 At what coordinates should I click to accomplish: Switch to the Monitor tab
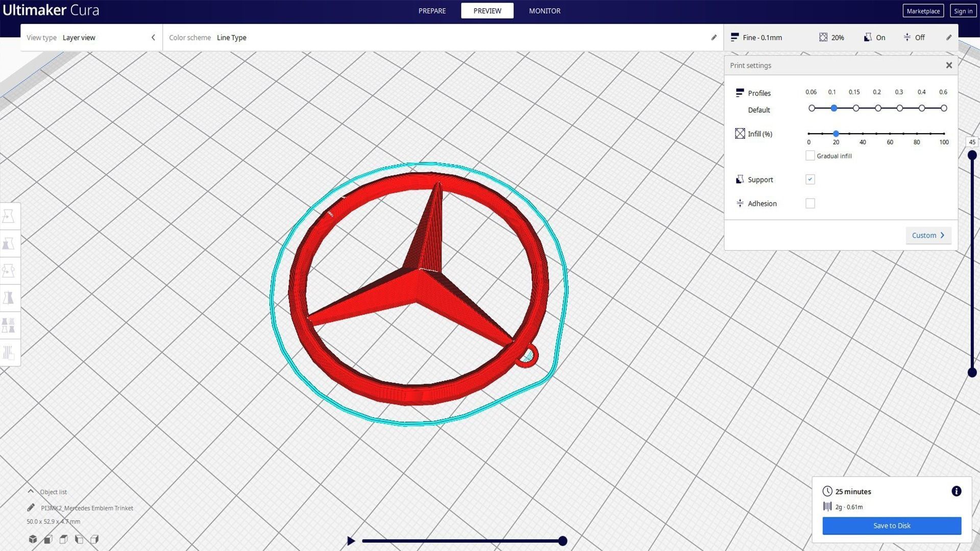point(545,11)
